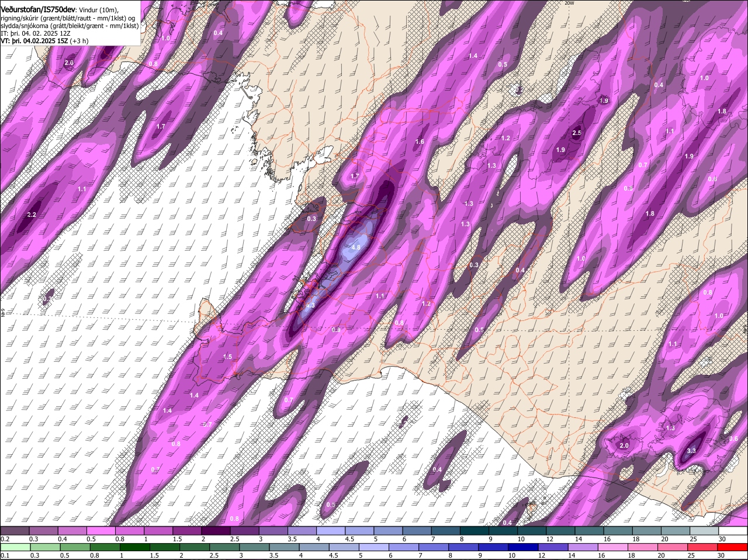This screenshot has height=560, width=748.
Task: Click lower legend dark green swatch between 1 and 1.5
Action: [x=134, y=547]
